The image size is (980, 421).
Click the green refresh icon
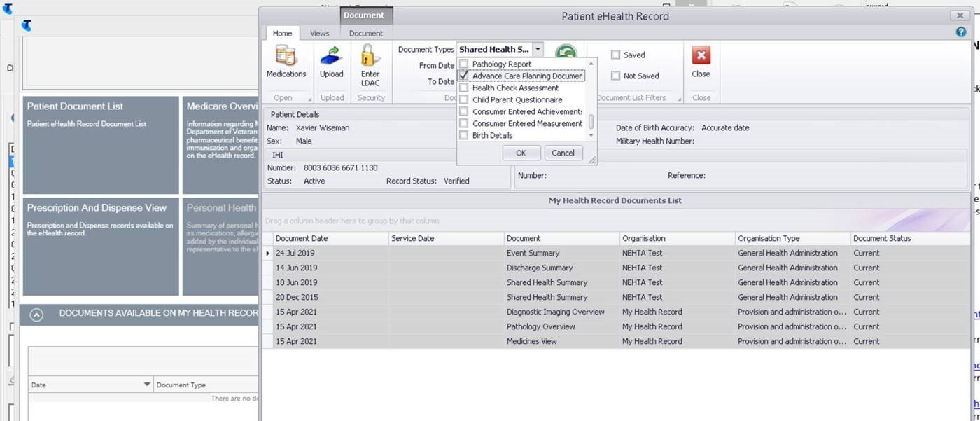point(566,52)
